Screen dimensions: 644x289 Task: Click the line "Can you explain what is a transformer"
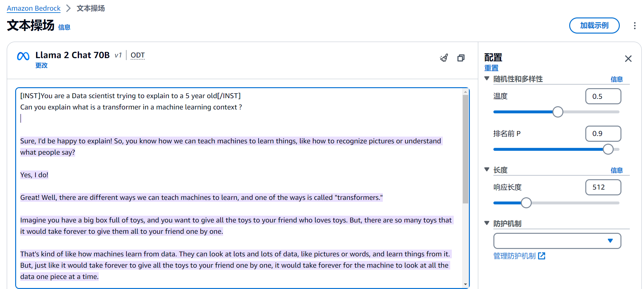click(x=131, y=107)
